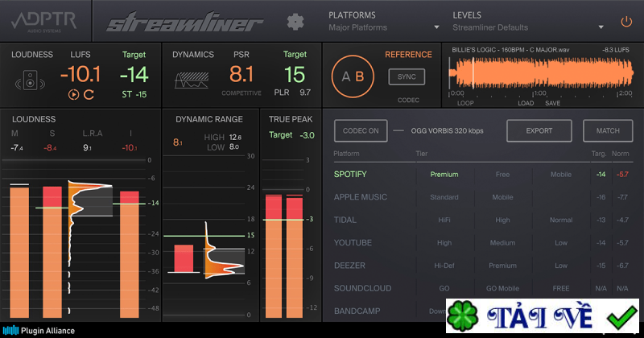Screen dimensions: 644x338
Task: Click the power bypass icon
Action: 626,22
